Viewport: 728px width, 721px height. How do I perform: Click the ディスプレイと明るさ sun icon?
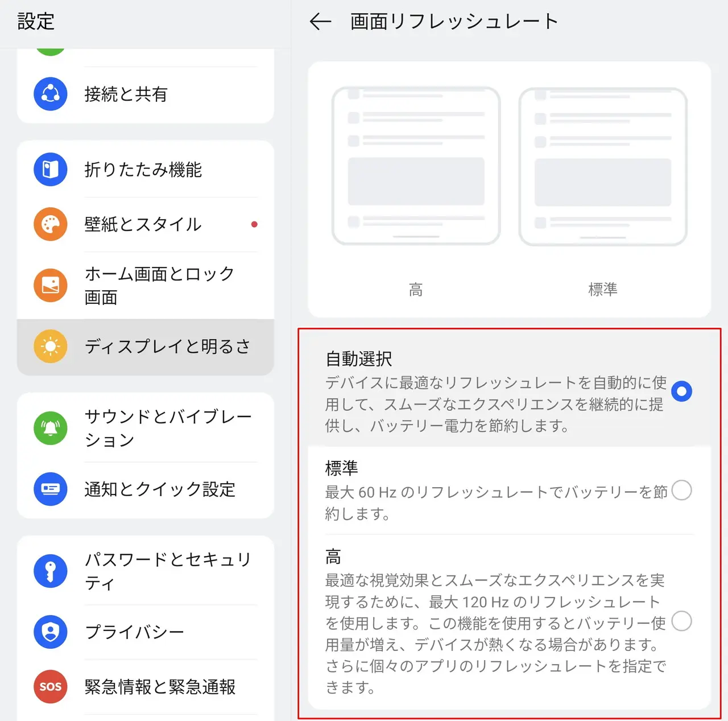tap(51, 347)
